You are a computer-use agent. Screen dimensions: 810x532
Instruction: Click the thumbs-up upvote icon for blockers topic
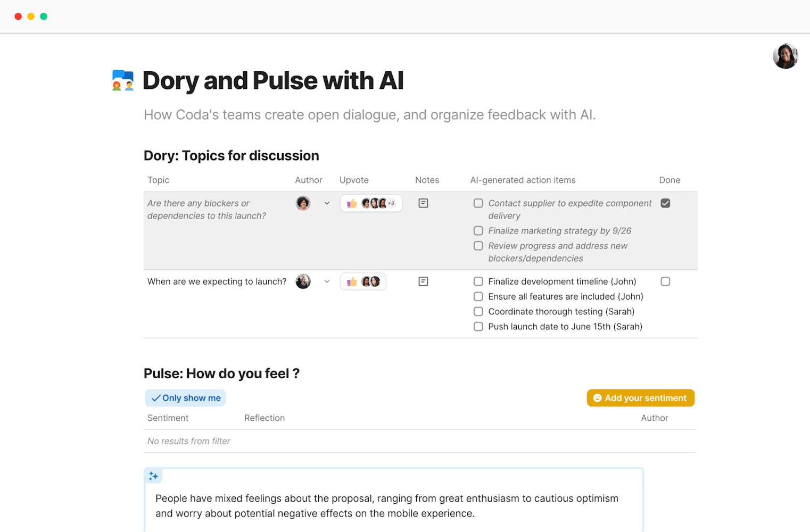click(x=352, y=203)
